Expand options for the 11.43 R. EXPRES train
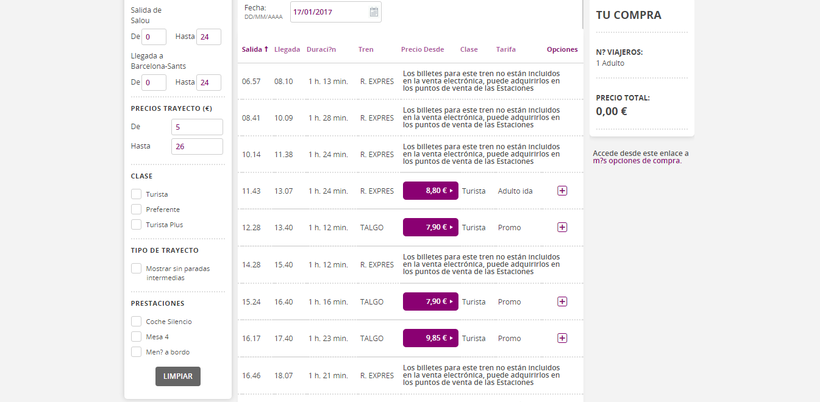820x402 pixels. (x=562, y=190)
